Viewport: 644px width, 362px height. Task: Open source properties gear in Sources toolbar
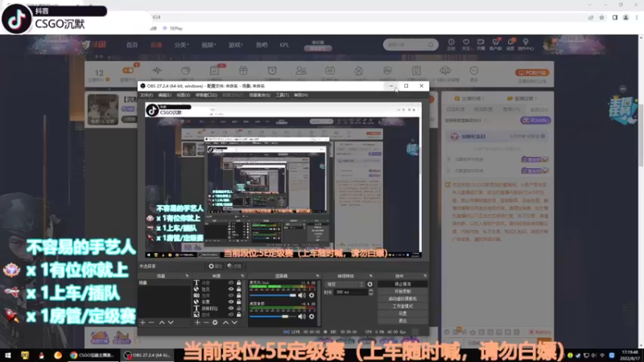215,323
